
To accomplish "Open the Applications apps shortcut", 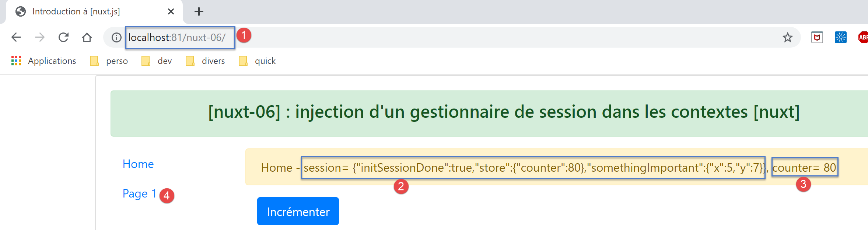I will 43,61.
